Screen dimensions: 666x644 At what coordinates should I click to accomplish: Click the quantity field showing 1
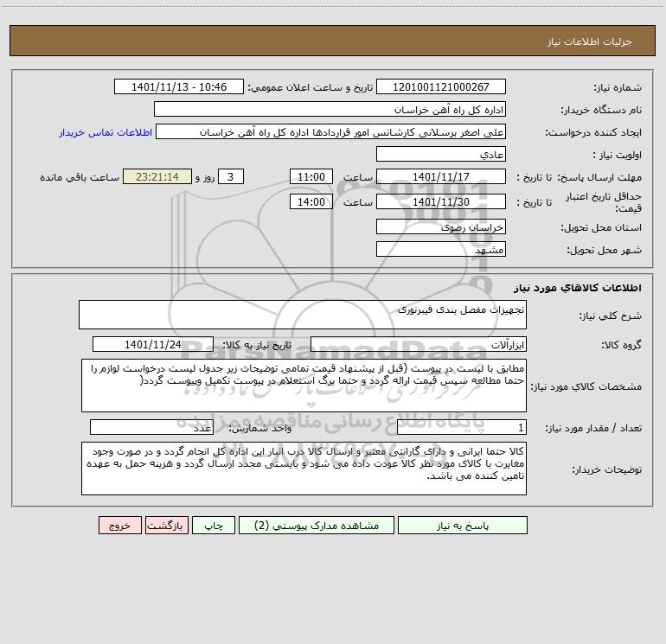(x=462, y=428)
